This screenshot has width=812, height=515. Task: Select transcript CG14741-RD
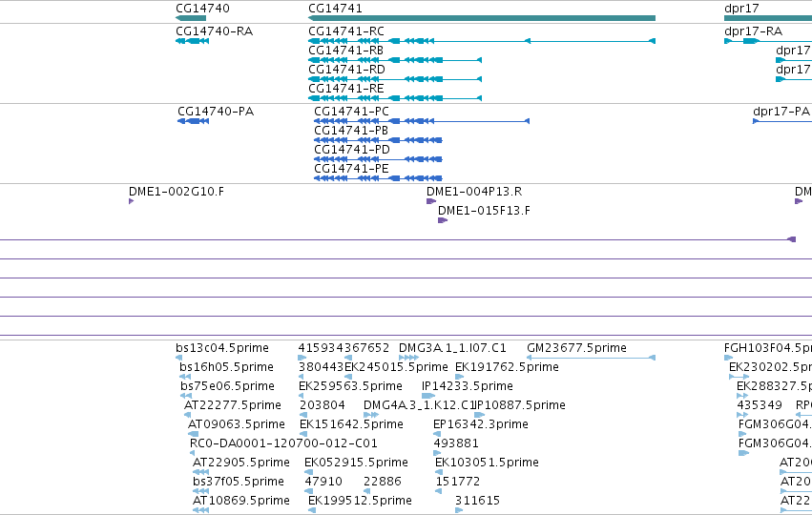coord(346,70)
